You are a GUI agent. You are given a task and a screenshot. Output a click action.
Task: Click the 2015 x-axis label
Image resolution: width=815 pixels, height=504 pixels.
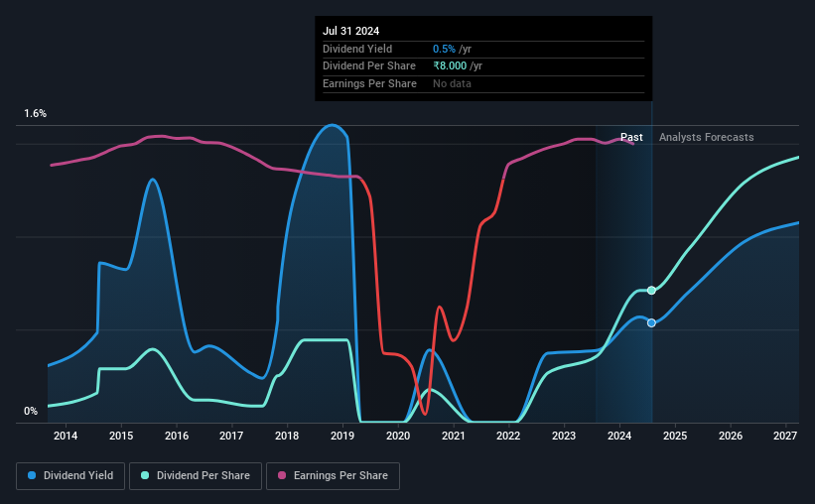(x=121, y=436)
